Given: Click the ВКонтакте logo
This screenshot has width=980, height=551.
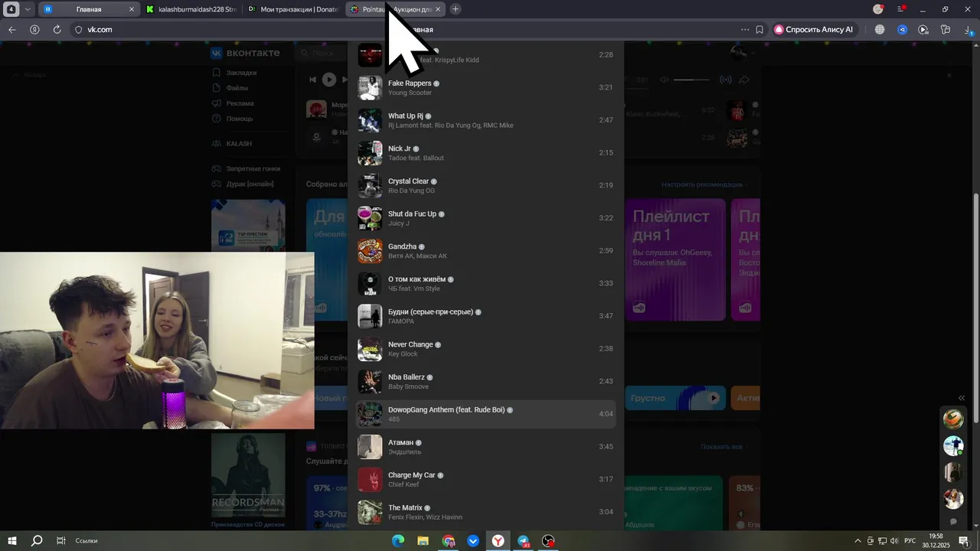Looking at the screenshot, I should coord(246,53).
